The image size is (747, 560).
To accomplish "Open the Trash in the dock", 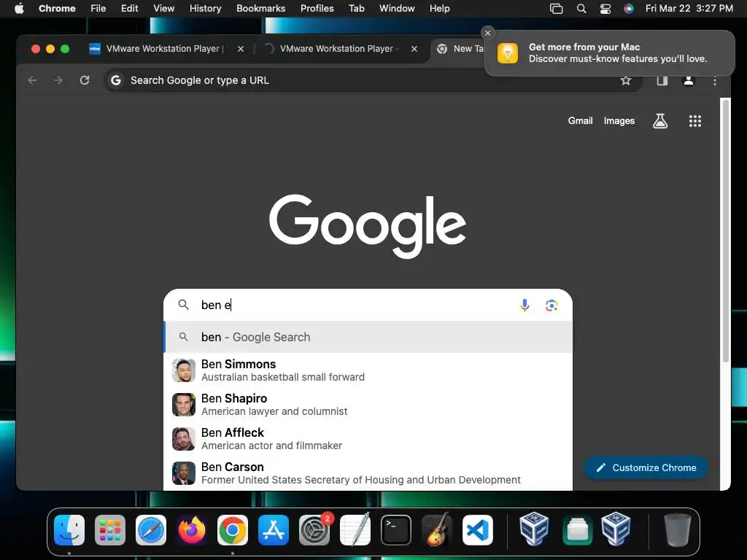I will [x=678, y=530].
